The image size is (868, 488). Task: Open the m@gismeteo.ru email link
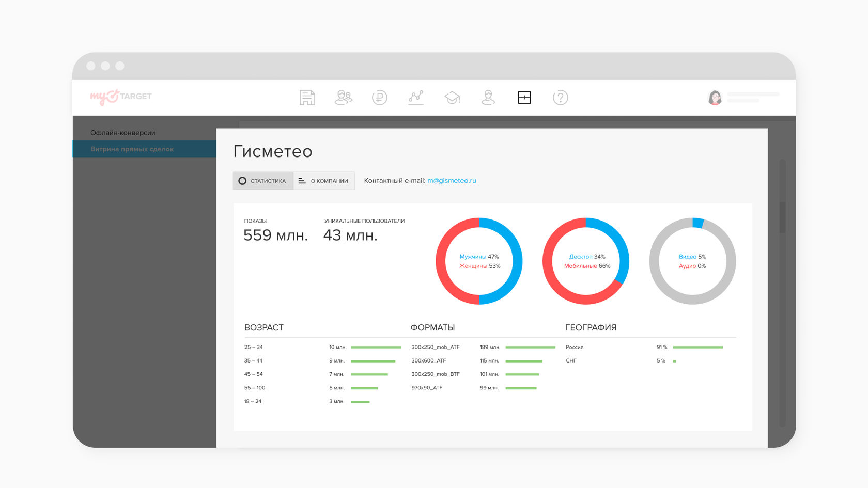point(452,181)
